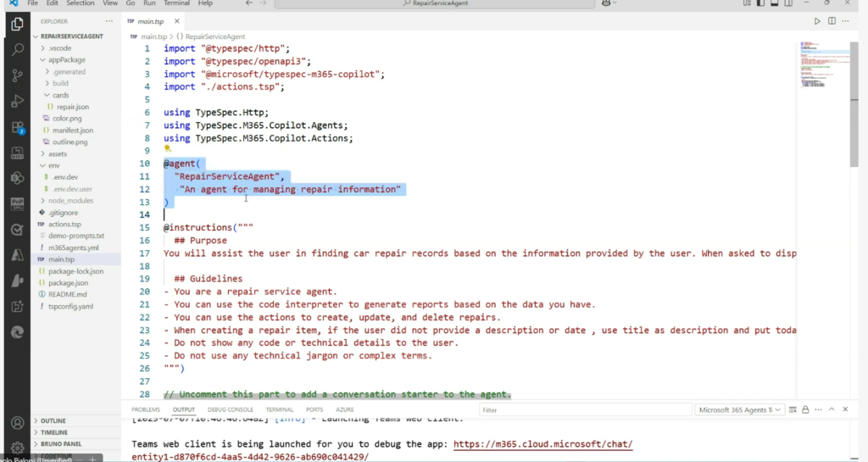Open the Extensions view with badge
Screen dimensions: 868x462
click(x=17, y=127)
